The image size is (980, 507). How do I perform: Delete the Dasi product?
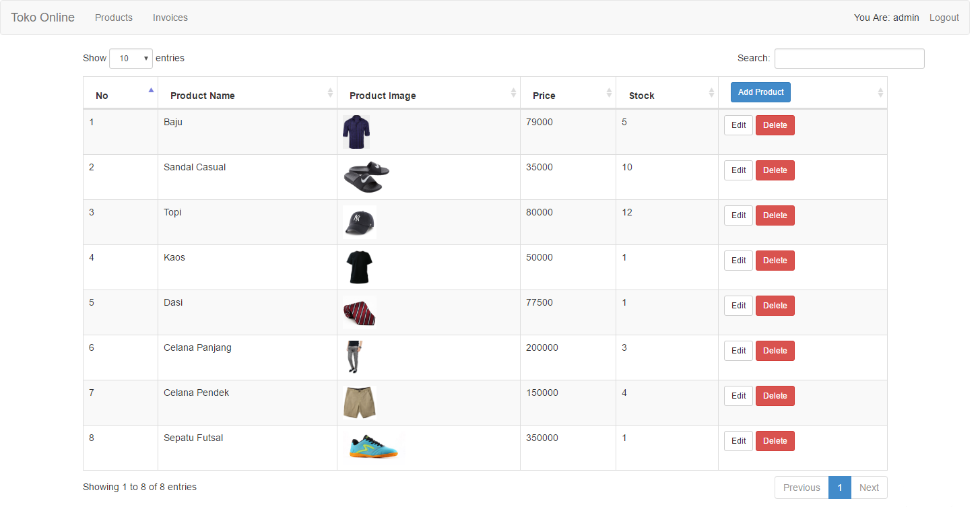(x=775, y=306)
